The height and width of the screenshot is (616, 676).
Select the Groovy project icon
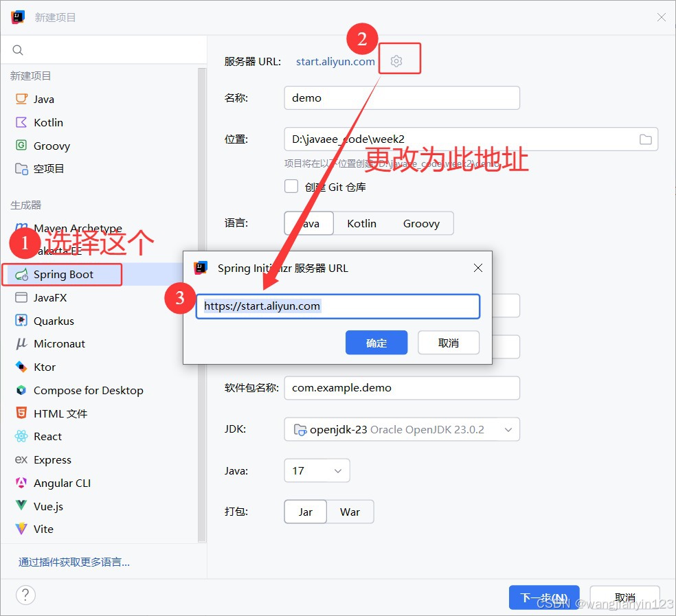click(21, 146)
